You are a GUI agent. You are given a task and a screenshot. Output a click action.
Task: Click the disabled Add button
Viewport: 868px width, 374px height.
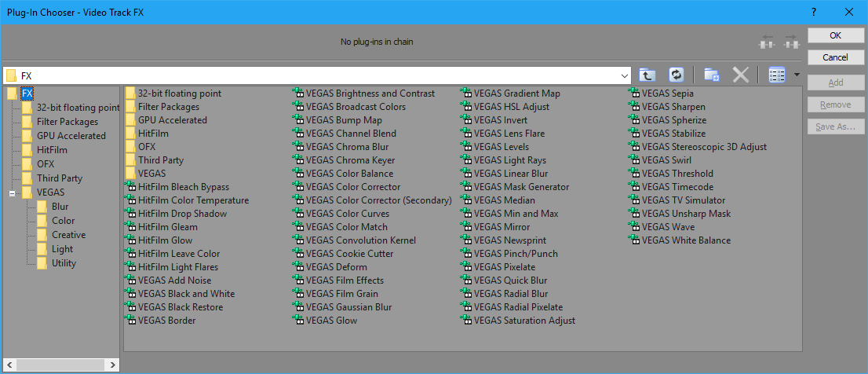(835, 82)
